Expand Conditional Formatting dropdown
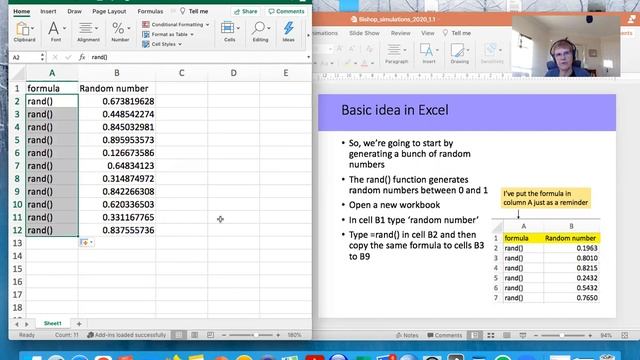The width and height of the screenshot is (640, 360). (207, 25)
